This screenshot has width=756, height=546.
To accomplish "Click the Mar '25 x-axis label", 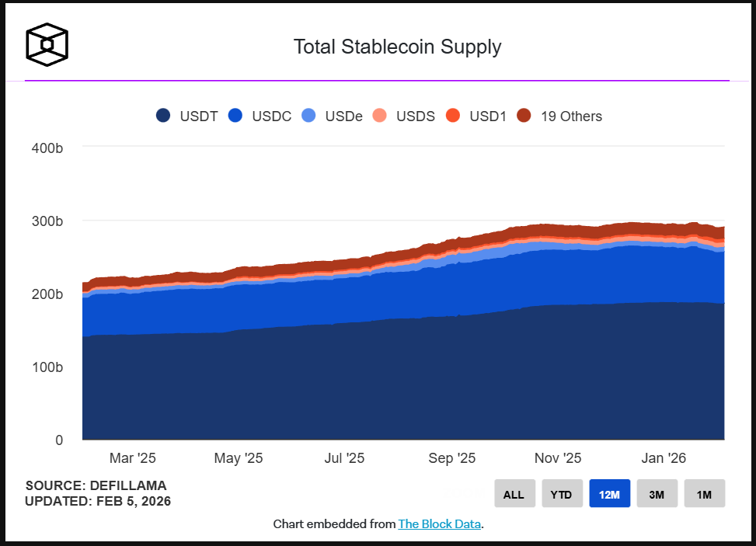I will (x=132, y=458).
